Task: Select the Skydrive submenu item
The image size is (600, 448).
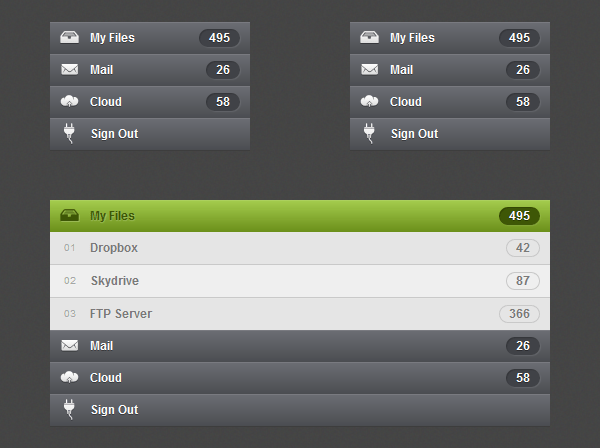Action: (115, 281)
